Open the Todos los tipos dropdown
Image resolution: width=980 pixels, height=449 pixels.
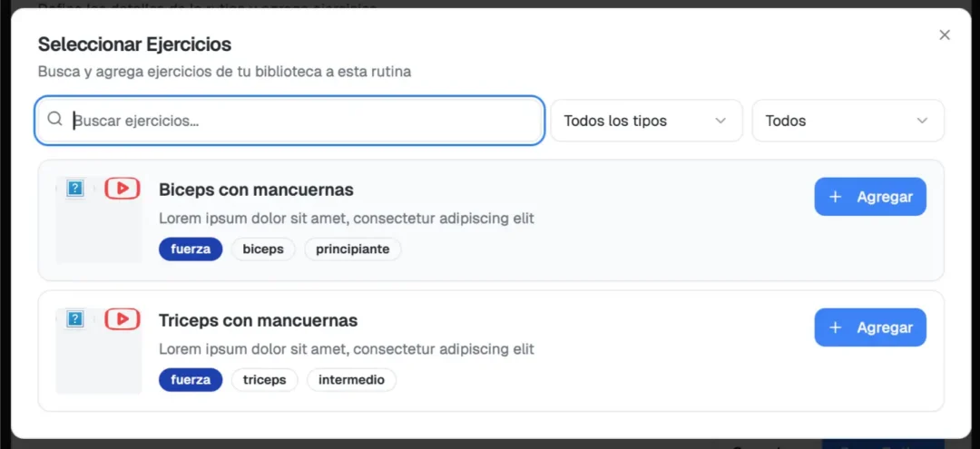[646, 121]
